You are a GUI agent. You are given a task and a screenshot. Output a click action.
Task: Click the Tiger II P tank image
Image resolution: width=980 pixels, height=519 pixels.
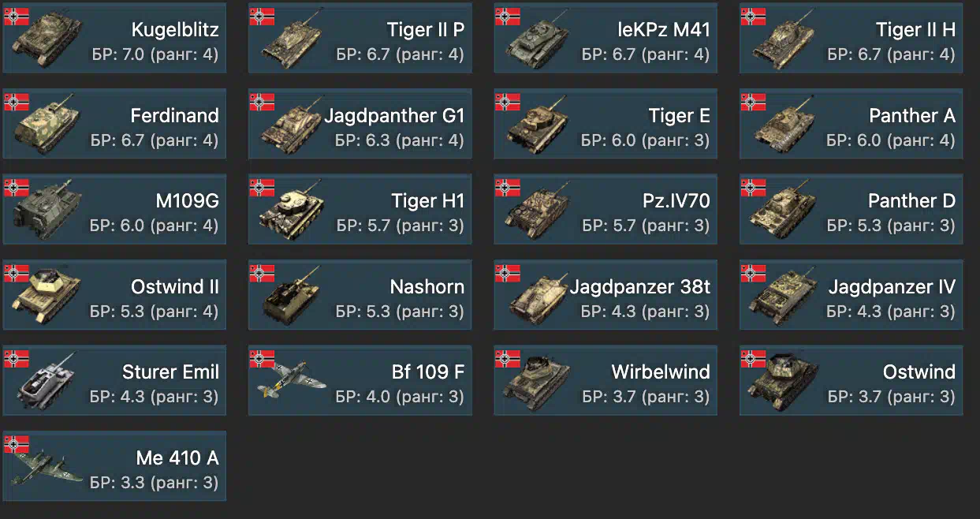293,41
